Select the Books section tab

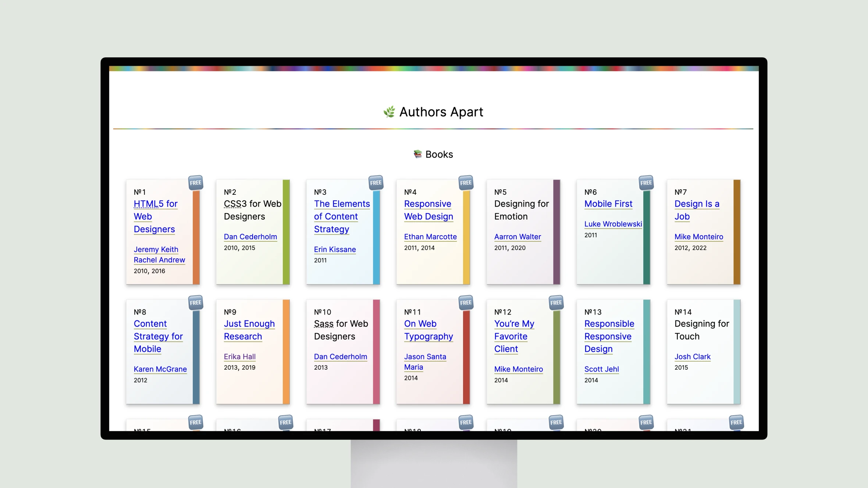tap(433, 154)
